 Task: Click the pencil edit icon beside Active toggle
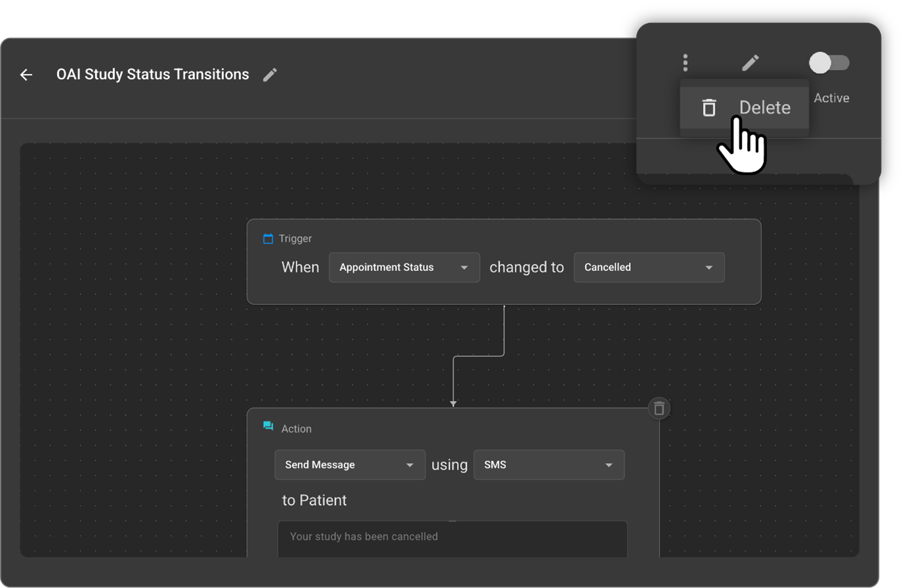pos(750,63)
